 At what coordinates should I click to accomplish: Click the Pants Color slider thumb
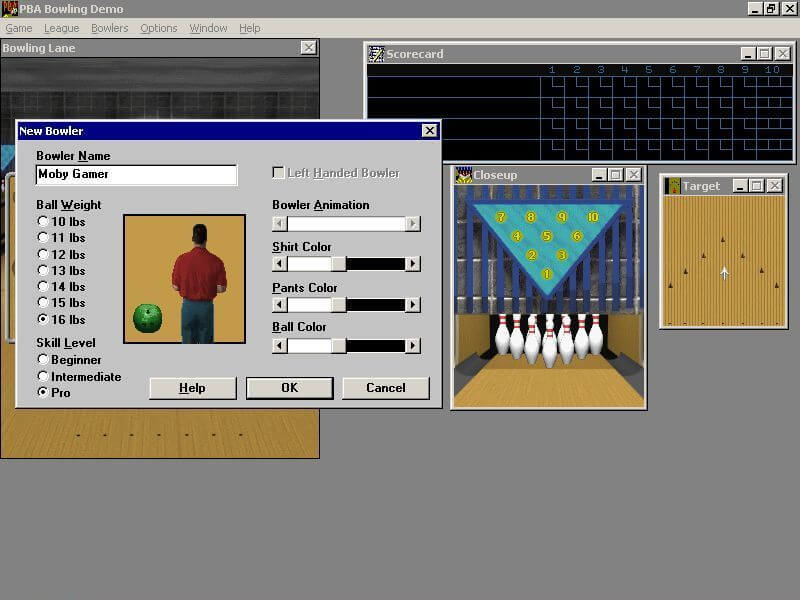coord(338,305)
